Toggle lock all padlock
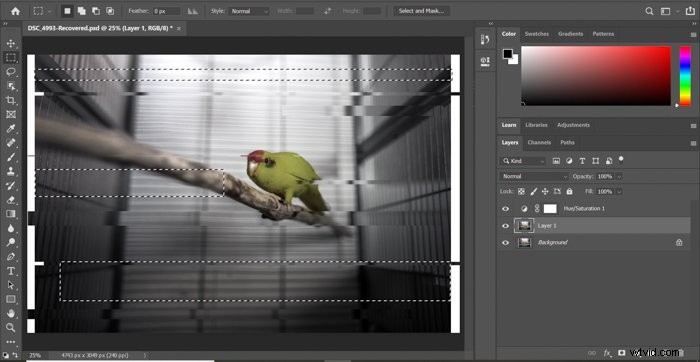Screen dimensions: 700x362 (x=569, y=191)
